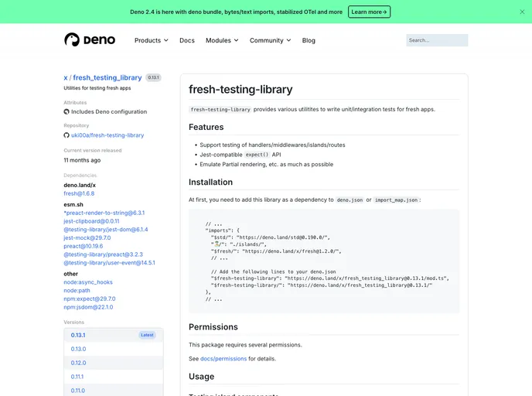Open @testing-library/user-event@14.5.1 dependency
Screen dimensions: 532x396
tap(109, 263)
